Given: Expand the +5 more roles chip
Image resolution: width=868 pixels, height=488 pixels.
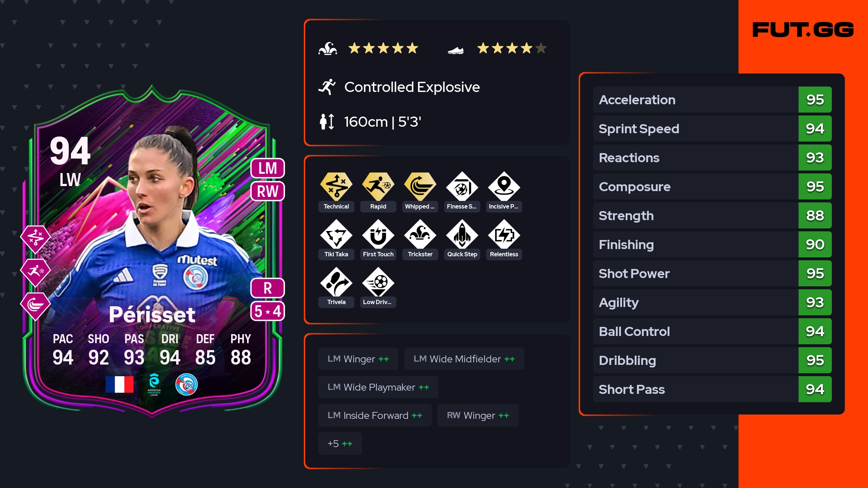Looking at the screenshot, I should point(340,443).
